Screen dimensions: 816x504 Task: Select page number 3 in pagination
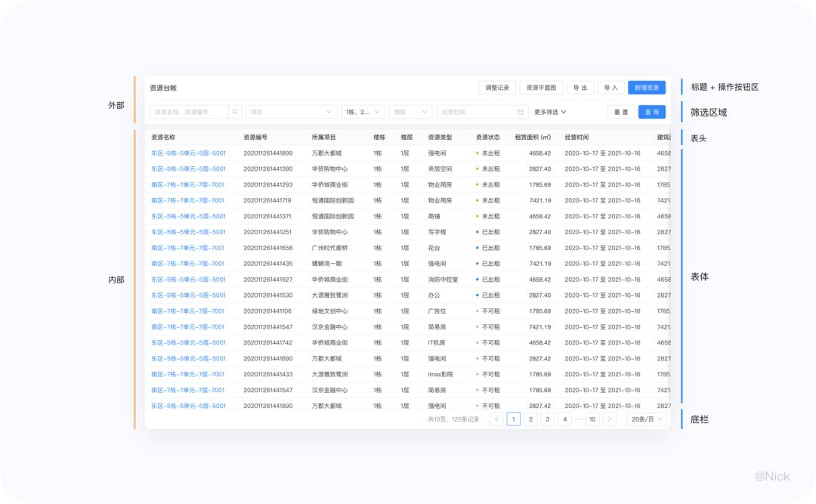(x=547, y=419)
